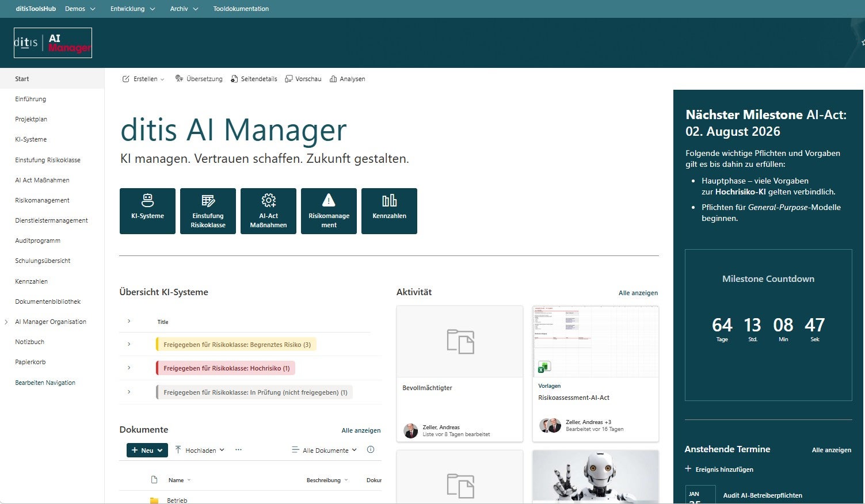The height and width of the screenshot is (504, 865).
Task: Open Projektplan in the left navigation
Action: 31,119
